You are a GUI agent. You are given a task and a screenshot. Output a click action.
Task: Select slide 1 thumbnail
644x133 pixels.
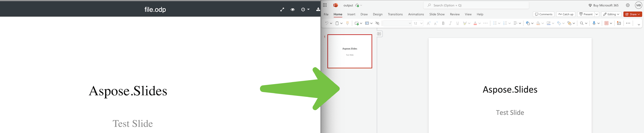349,51
